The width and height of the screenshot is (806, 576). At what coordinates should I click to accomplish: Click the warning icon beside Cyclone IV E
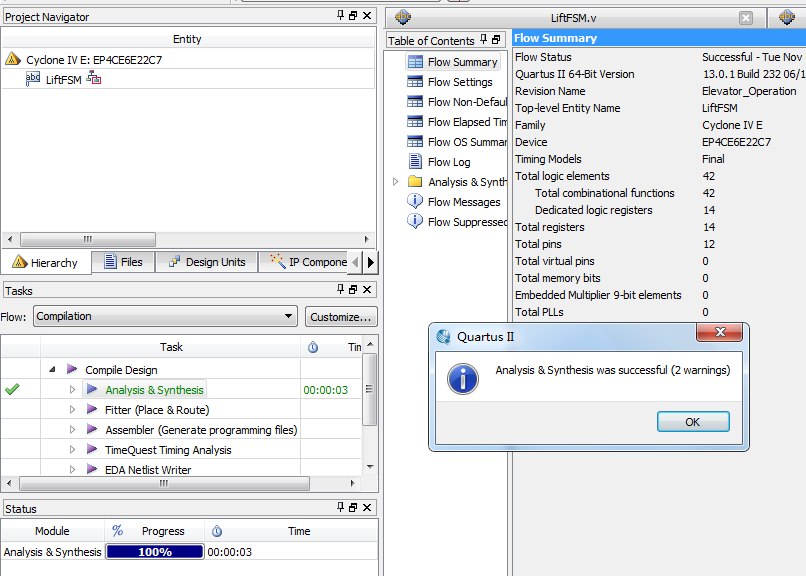click(x=13, y=59)
